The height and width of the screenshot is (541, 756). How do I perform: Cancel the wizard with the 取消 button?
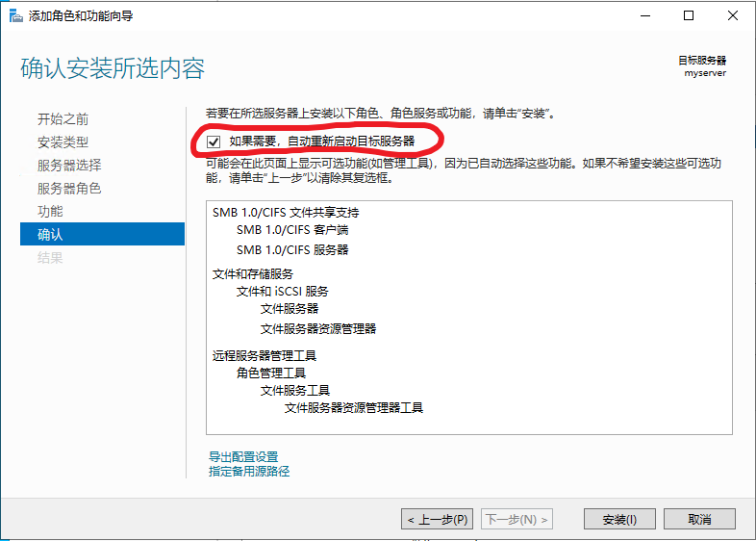[x=699, y=519]
